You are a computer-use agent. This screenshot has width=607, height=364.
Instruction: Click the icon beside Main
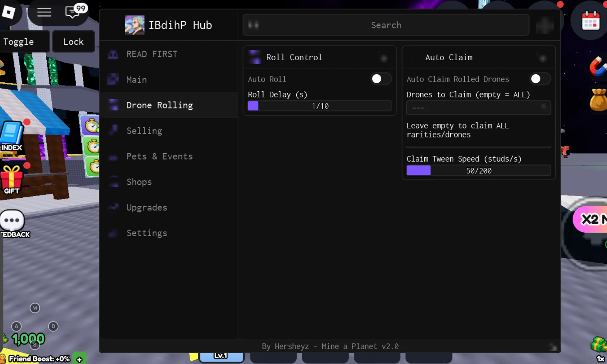tap(113, 80)
